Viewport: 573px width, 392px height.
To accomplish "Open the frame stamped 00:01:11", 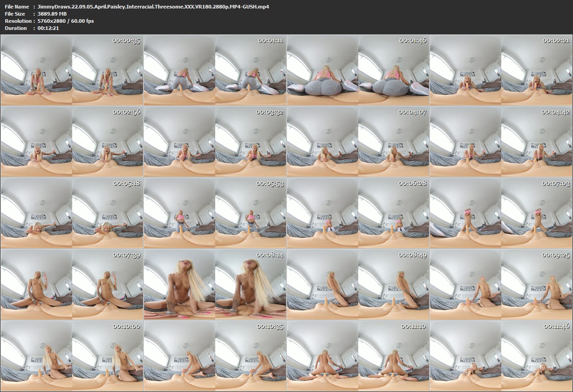I will [x=215, y=71].
